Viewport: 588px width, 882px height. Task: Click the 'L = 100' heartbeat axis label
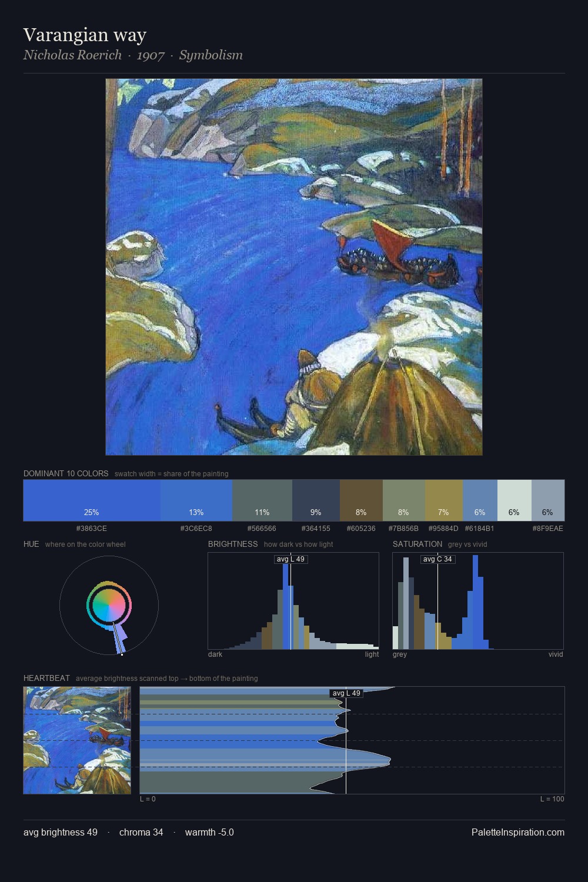pyautogui.click(x=552, y=799)
